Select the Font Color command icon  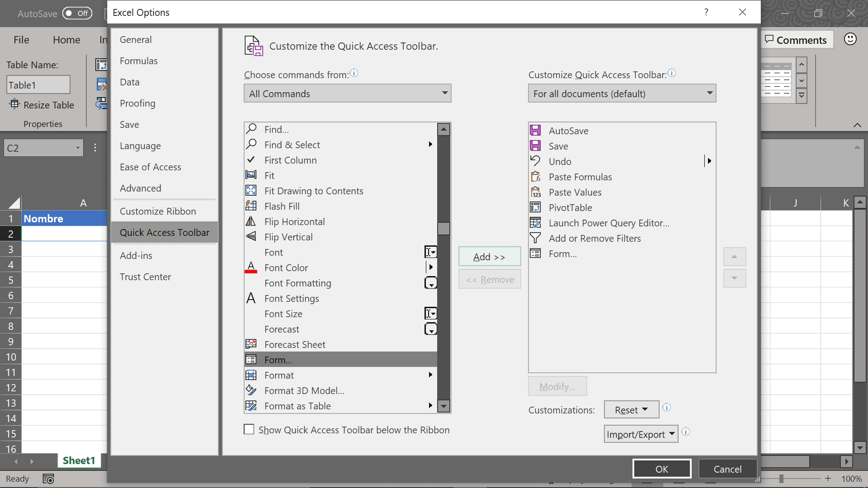point(251,267)
